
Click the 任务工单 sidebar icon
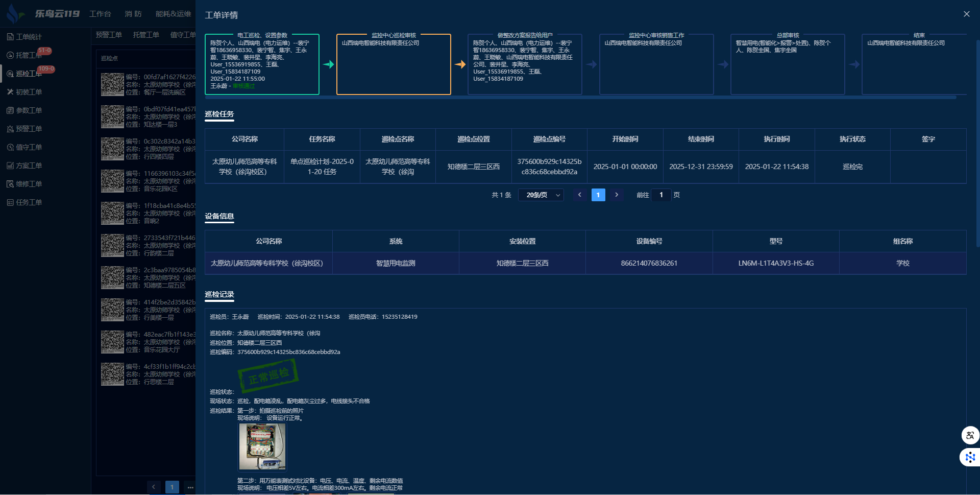click(10, 202)
